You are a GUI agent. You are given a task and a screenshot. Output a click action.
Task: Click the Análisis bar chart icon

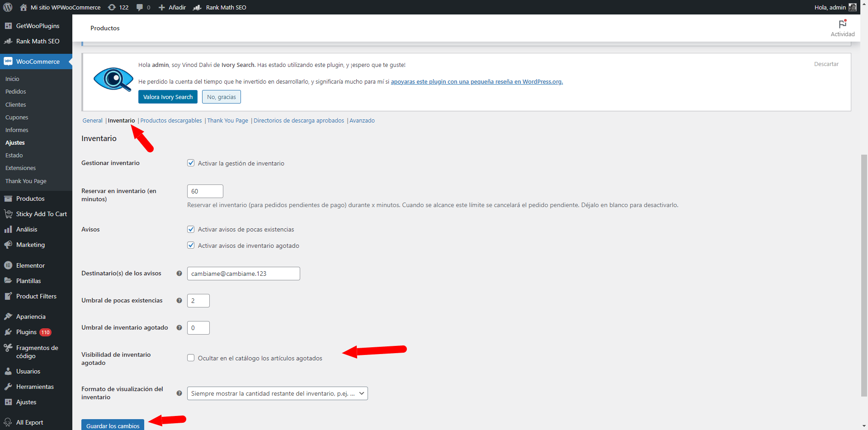point(8,229)
